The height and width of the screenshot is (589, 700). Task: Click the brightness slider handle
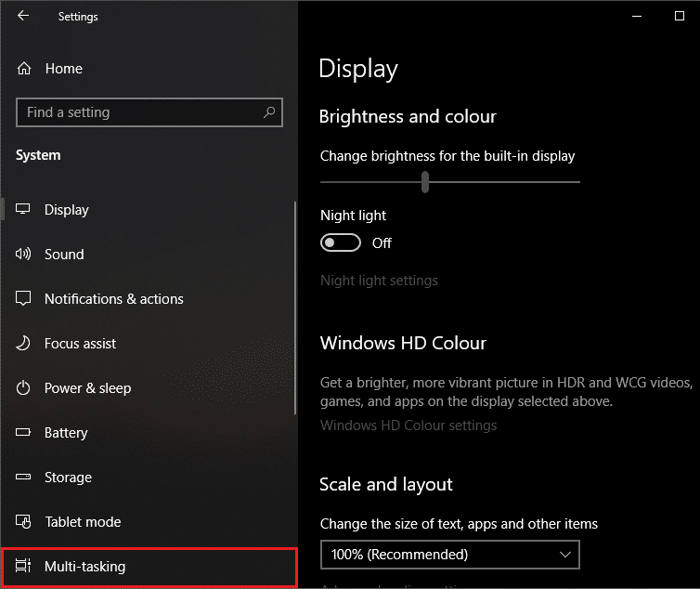[425, 181]
